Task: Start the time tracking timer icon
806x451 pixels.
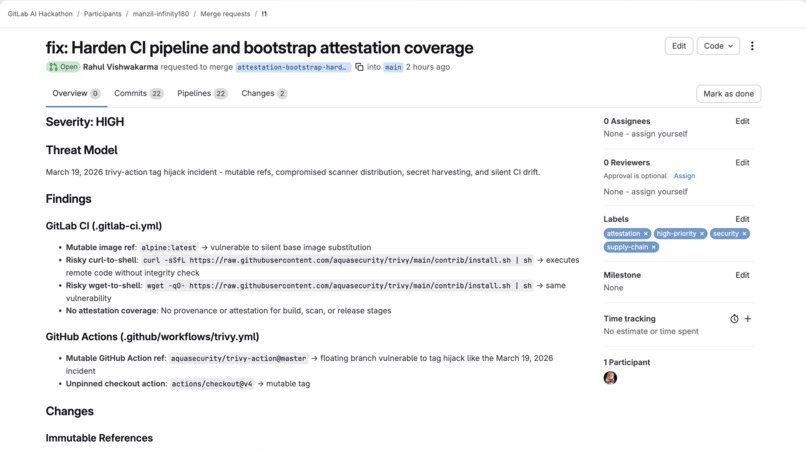Action: 734,319
